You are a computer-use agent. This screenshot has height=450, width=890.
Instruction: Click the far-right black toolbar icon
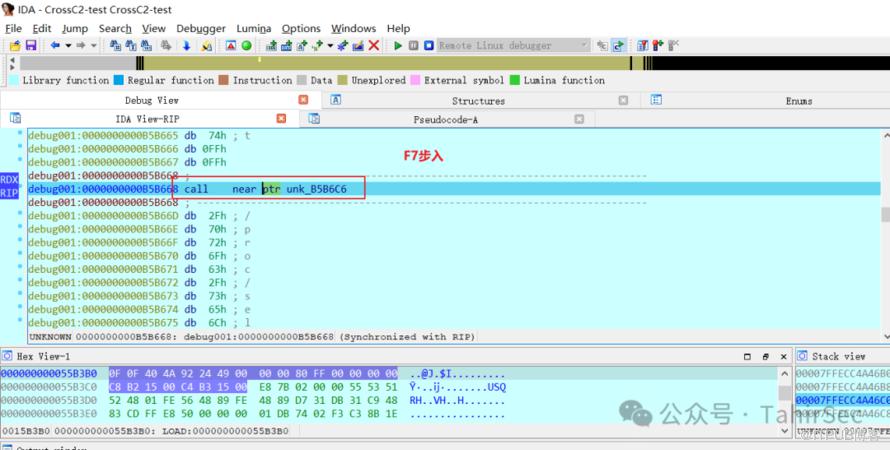click(673, 45)
